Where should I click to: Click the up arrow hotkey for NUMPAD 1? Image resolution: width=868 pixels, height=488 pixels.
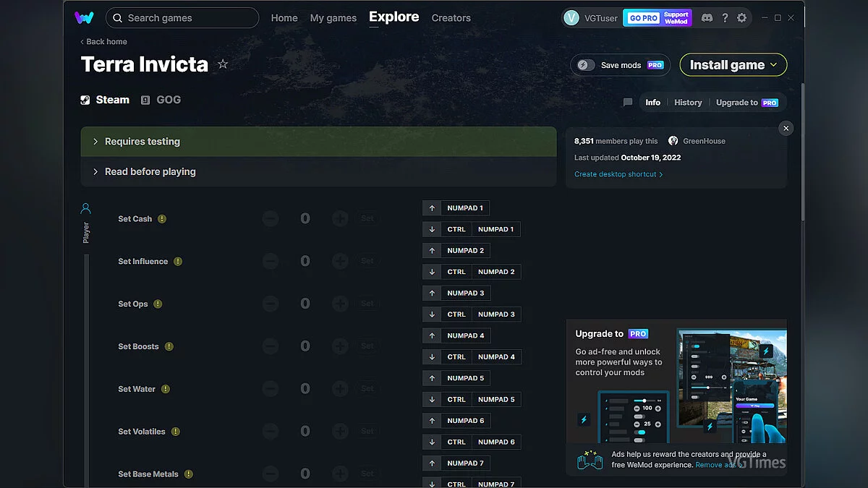coord(432,208)
